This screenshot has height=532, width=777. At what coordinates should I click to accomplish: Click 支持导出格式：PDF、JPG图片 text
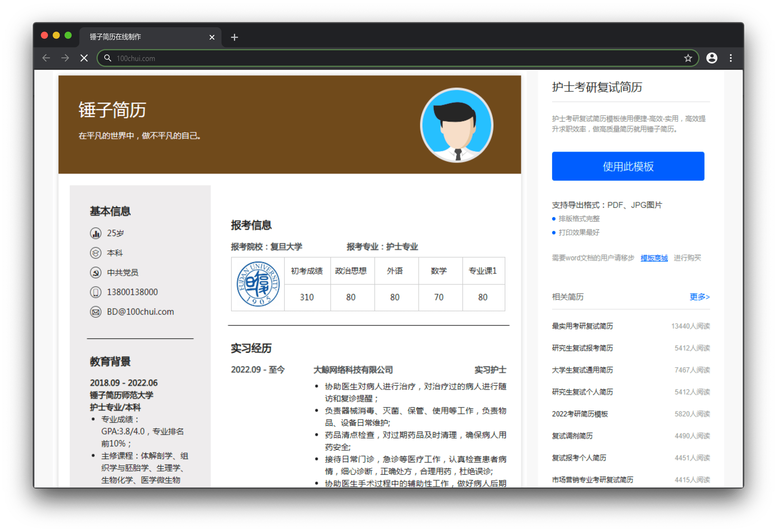[x=607, y=205]
